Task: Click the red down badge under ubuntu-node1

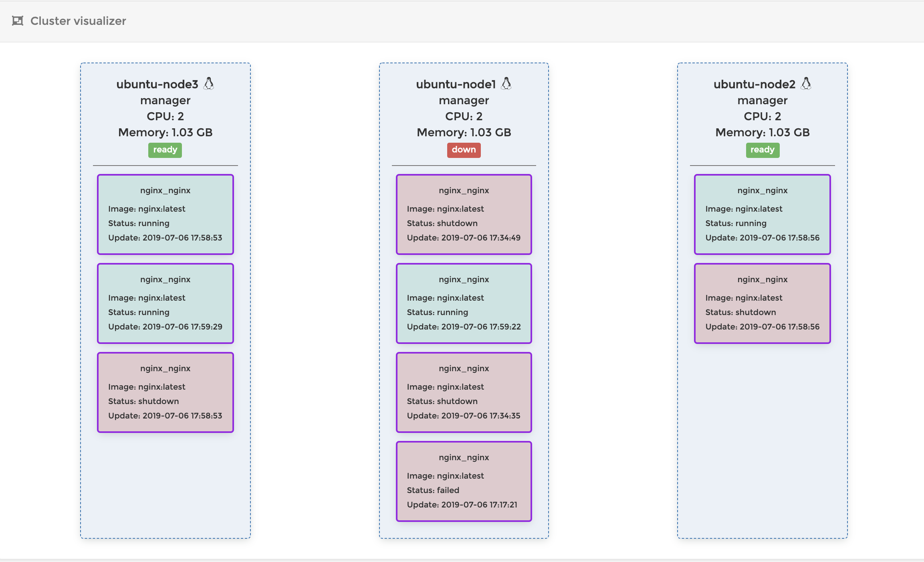Action: pyautogui.click(x=464, y=150)
